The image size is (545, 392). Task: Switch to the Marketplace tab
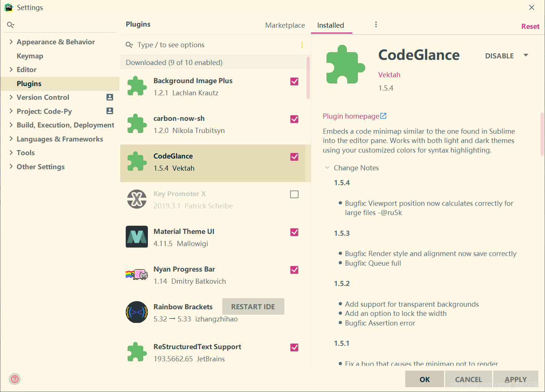(285, 25)
